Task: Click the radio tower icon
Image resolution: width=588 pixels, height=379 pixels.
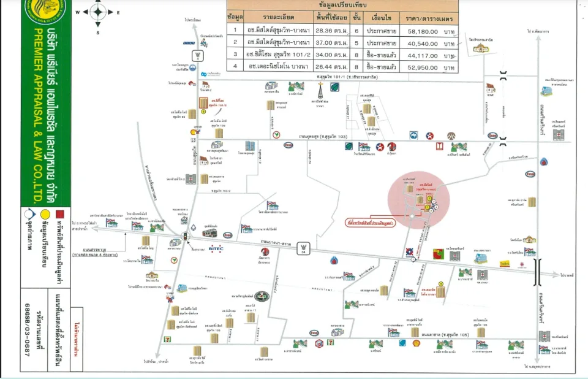Action: click(320, 91)
